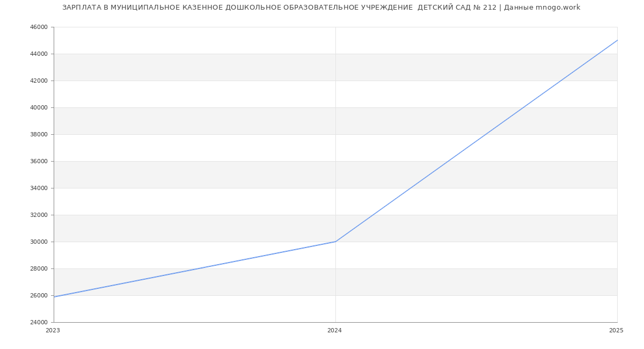Click the 28000 y-axis label
The image size is (644, 349).
pyautogui.click(x=40, y=268)
